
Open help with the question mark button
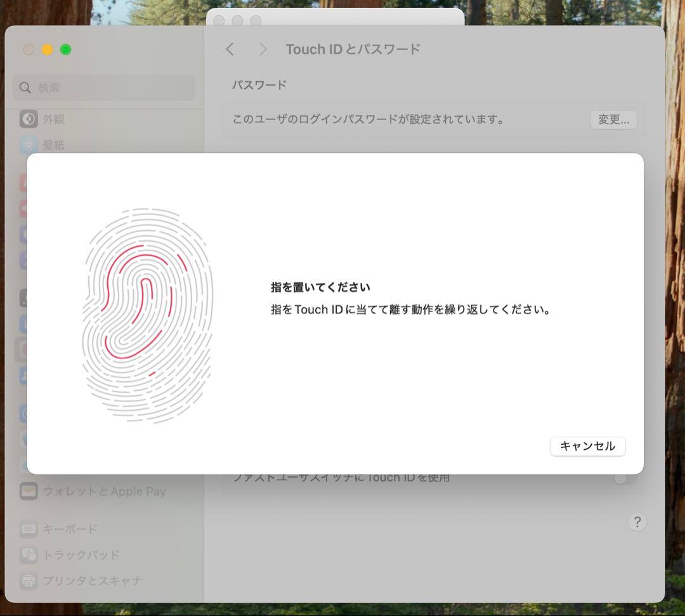click(637, 522)
